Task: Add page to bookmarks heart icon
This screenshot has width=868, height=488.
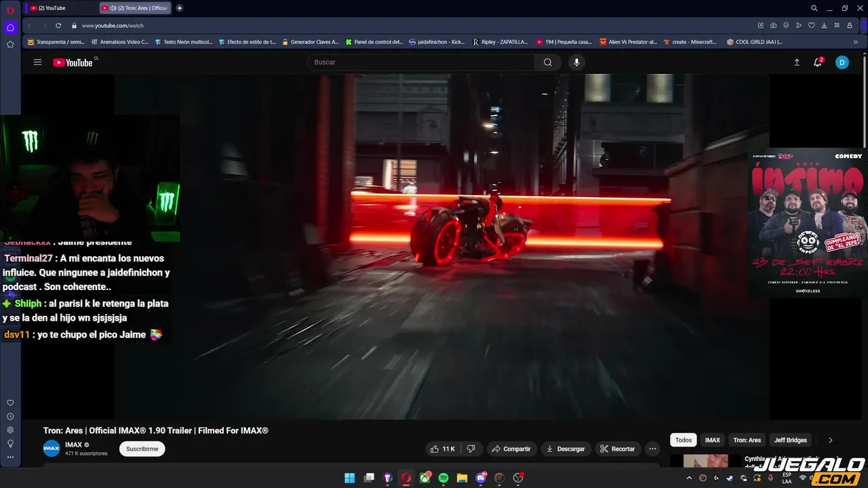Action: (x=811, y=25)
